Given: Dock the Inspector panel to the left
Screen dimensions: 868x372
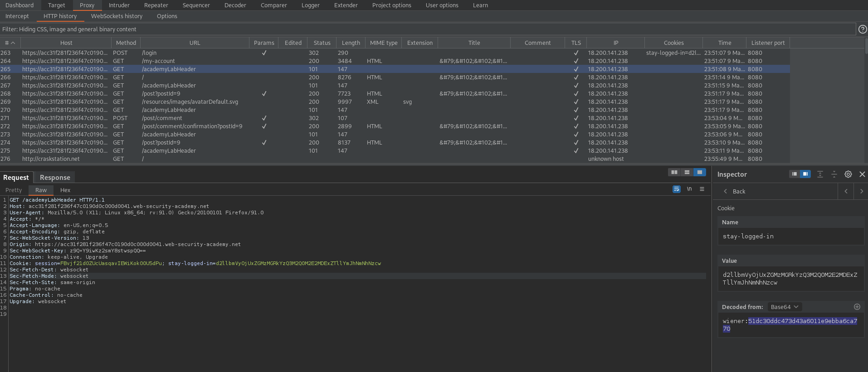Looking at the screenshot, I should point(795,174).
